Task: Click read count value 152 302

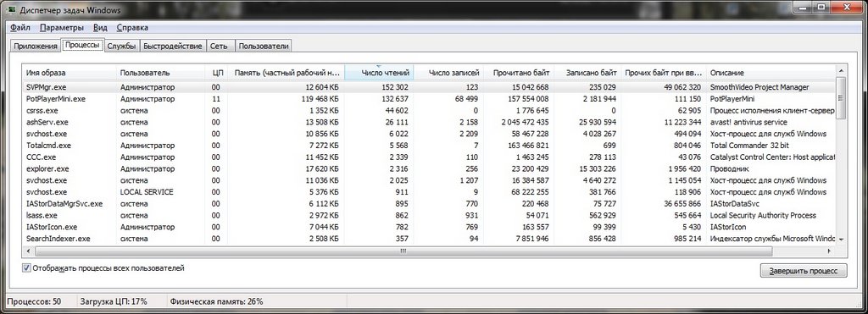Action: click(x=395, y=87)
